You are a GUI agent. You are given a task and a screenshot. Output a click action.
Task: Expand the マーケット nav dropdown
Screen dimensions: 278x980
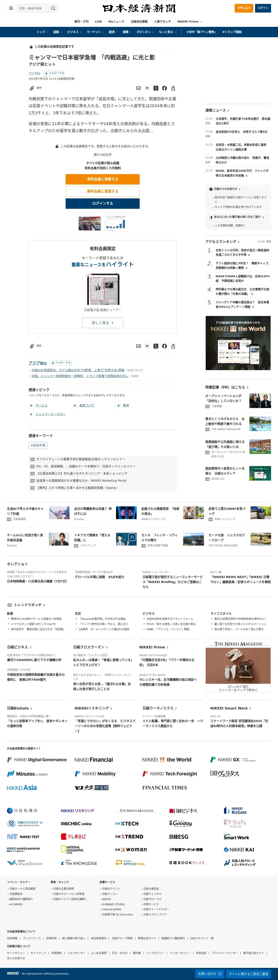(x=95, y=32)
